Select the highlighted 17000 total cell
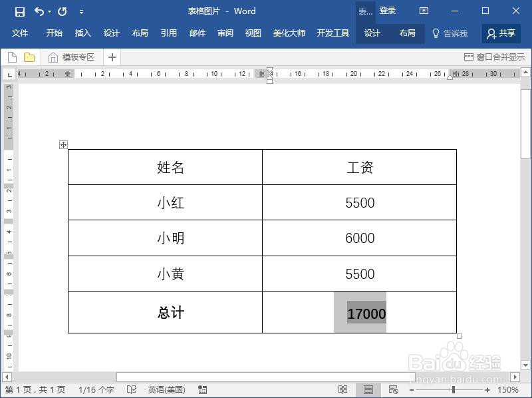Viewport: 532px width, 398px height. [x=365, y=313]
